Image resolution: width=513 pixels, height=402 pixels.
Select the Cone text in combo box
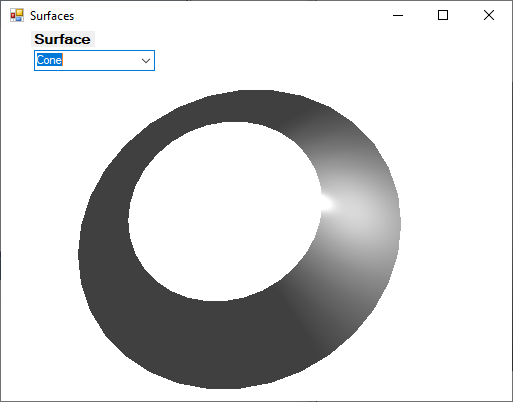pos(49,60)
